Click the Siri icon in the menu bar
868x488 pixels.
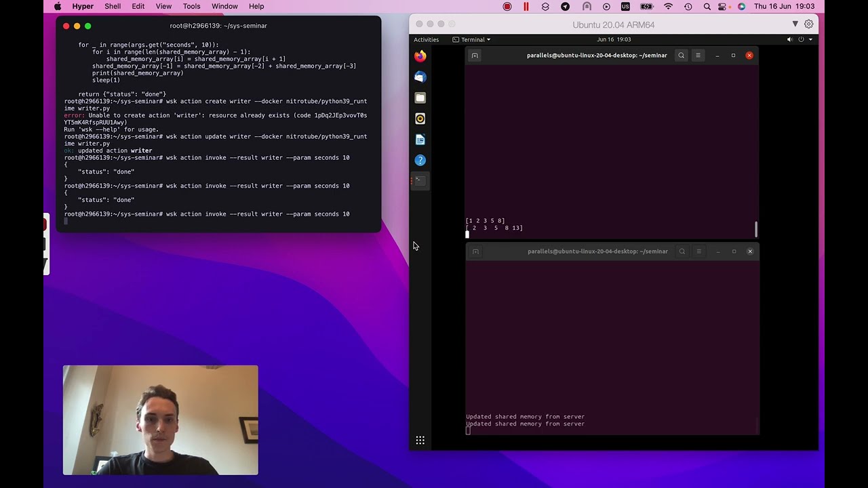pos(741,6)
